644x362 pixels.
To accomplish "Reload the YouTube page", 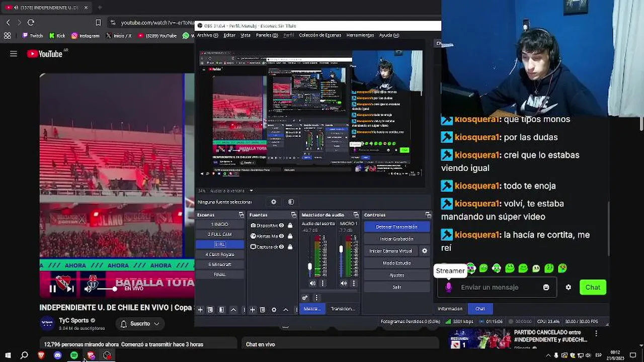I will tap(31, 23).
